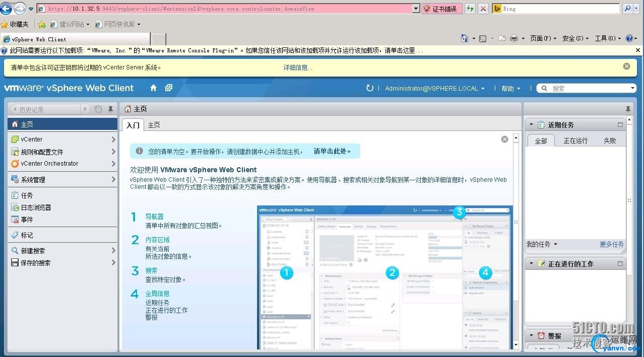Open the 工具(O) IE menu
The image size is (644, 357).
608,38
